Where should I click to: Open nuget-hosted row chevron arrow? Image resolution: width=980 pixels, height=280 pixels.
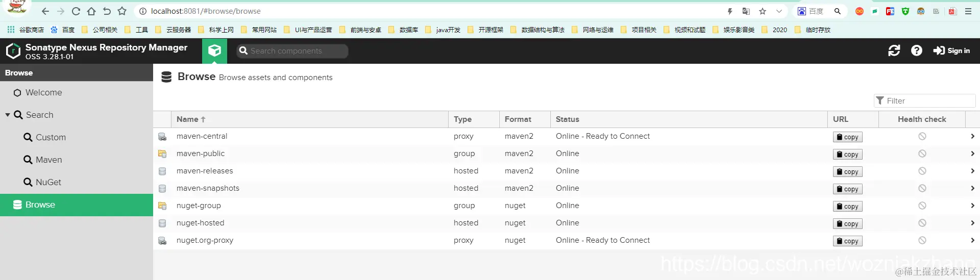point(972,223)
